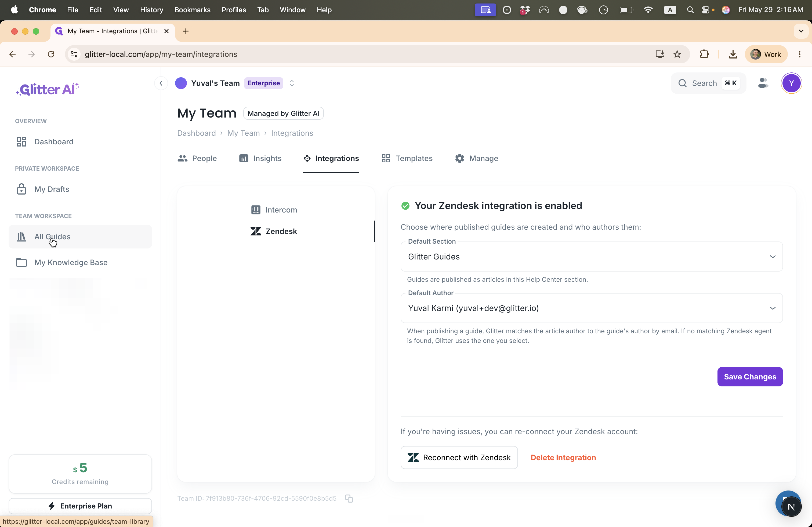
Task: Open macOS Spotlight search in the menu bar
Action: 690,10
